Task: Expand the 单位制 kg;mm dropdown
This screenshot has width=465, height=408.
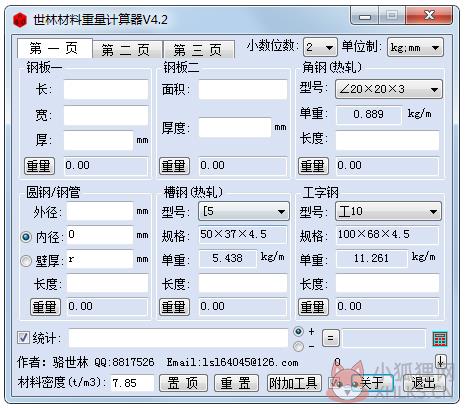Action: pos(415,47)
